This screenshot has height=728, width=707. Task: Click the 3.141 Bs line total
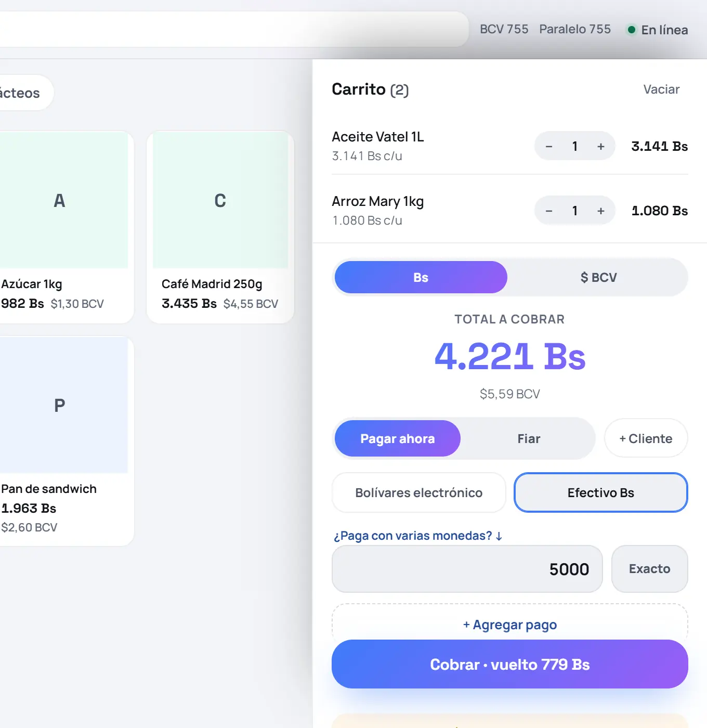(x=659, y=146)
